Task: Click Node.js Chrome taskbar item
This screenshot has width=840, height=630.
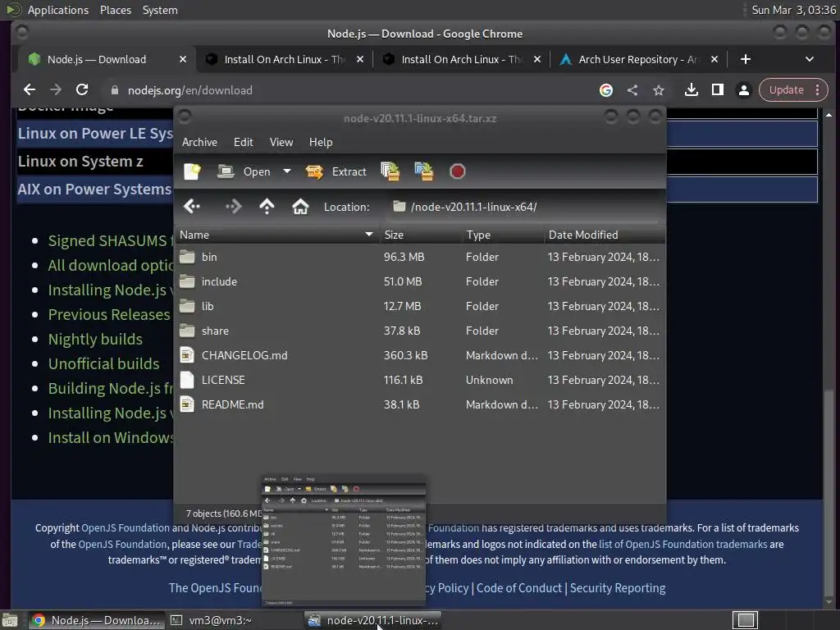Action: (x=97, y=620)
